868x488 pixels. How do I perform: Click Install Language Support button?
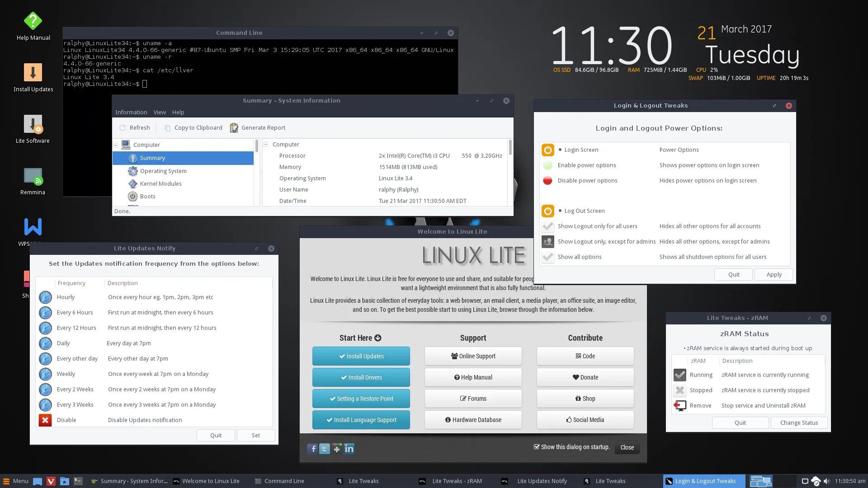click(361, 420)
